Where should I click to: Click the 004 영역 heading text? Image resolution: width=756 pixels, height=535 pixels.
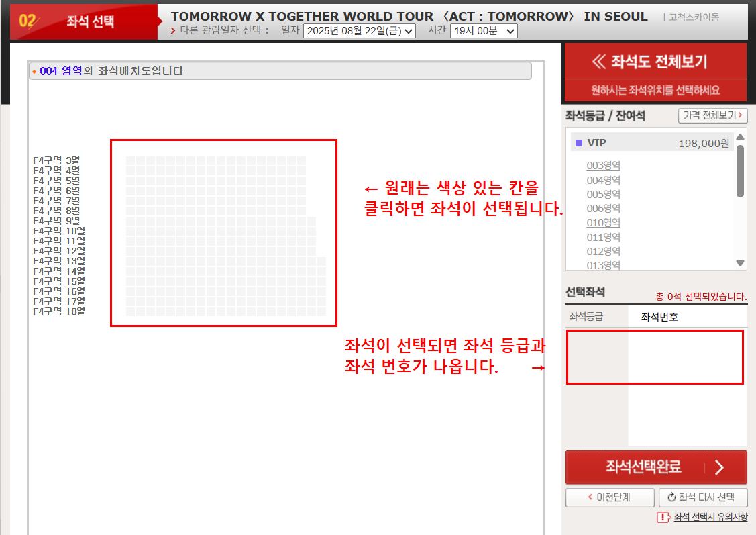pos(61,71)
